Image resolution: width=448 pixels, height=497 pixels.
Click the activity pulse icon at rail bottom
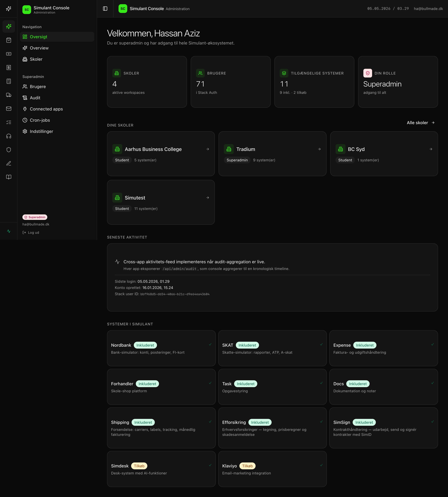pyautogui.click(x=9, y=231)
